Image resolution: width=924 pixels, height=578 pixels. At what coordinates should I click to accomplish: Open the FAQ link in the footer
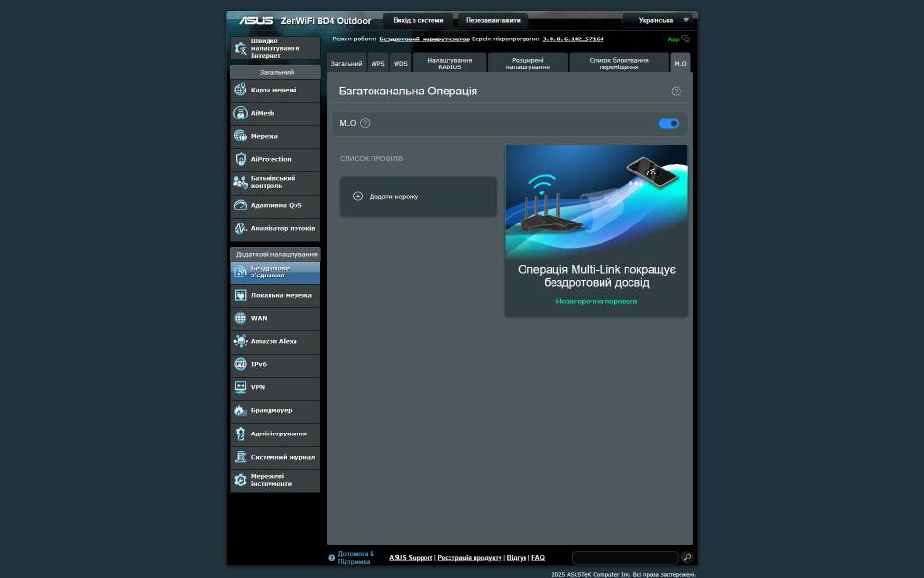click(x=538, y=558)
